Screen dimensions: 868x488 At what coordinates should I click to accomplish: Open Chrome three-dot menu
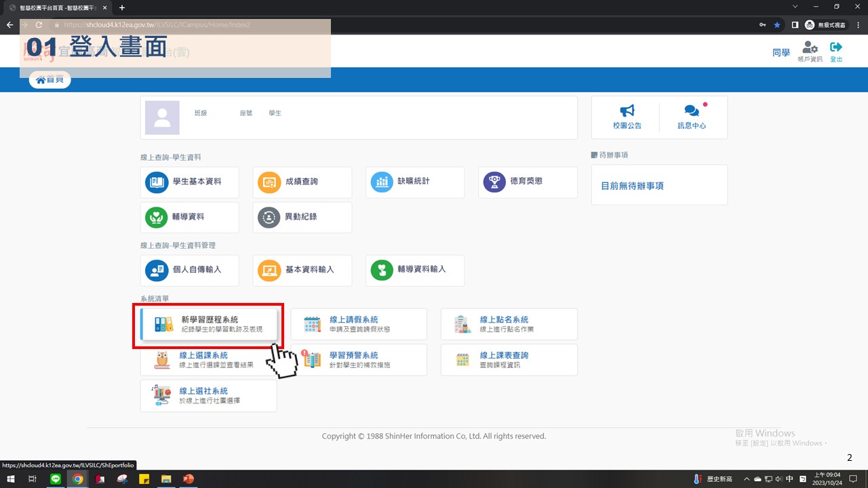pyautogui.click(x=858, y=24)
